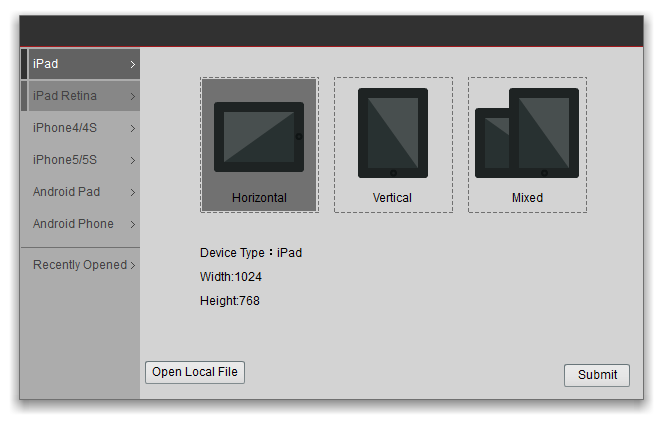Image resolution: width=661 pixels, height=423 pixels.
Task: Click the Vertical label text
Action: coord(392,198)
